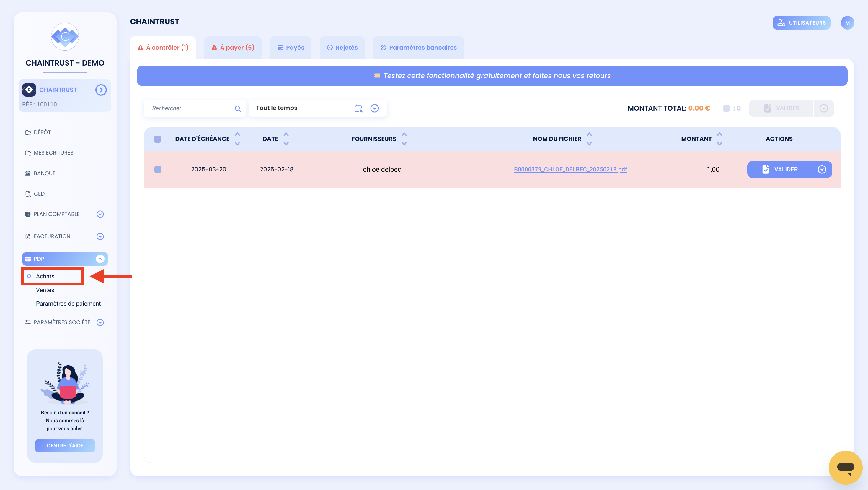868x490 pixels.
Task: Tick the chloe delbec row checkbox
Action: point(158,169)
